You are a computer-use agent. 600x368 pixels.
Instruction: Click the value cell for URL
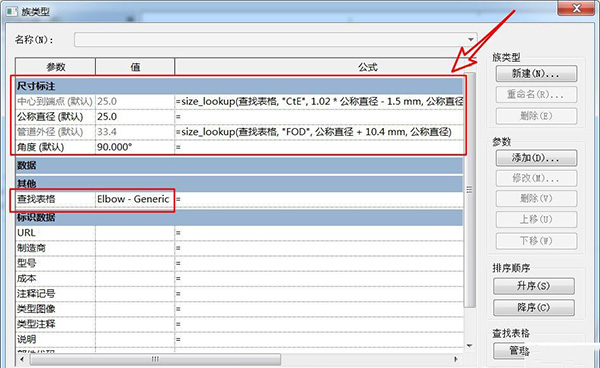[x=135, y=233]
